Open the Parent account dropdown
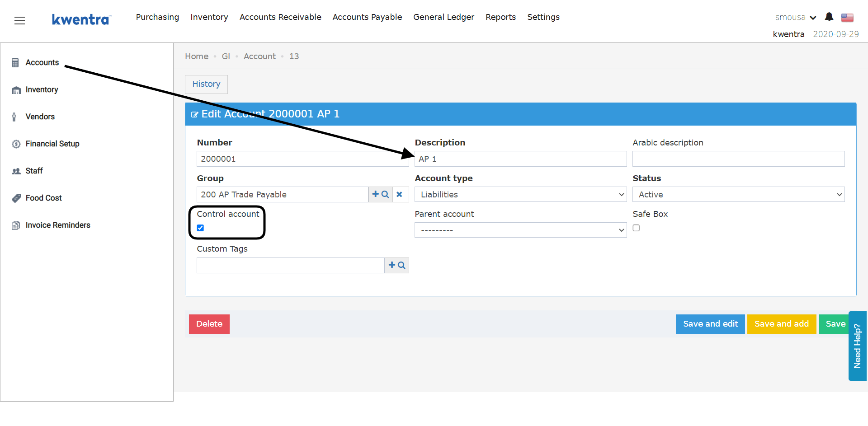Screen dimensions: 868x426 [x=520, y=230]
